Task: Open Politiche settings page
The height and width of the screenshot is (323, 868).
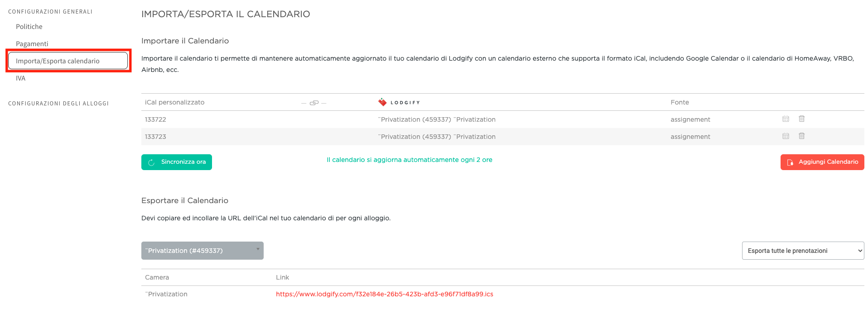Action: [x=29, y=27]
